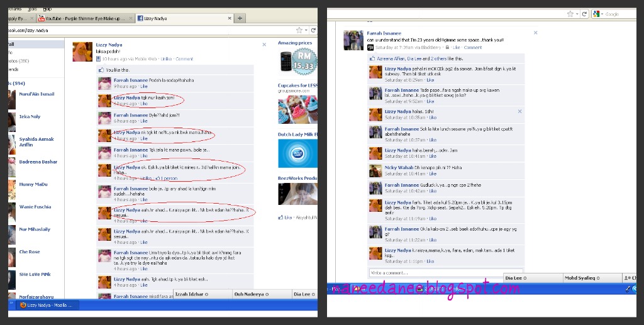
Task: Click the 'Write a comment...' box
Action: (x=446, y=273)
